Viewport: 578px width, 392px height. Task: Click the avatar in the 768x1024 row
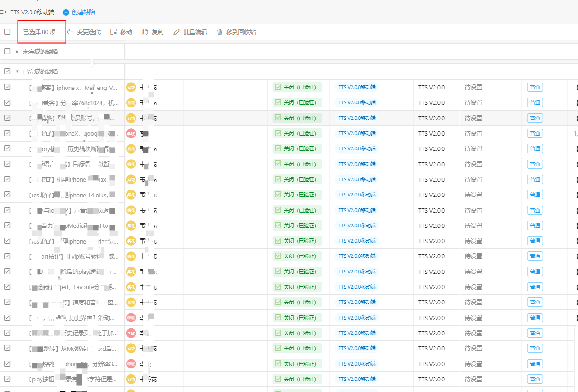coord(131,102)
